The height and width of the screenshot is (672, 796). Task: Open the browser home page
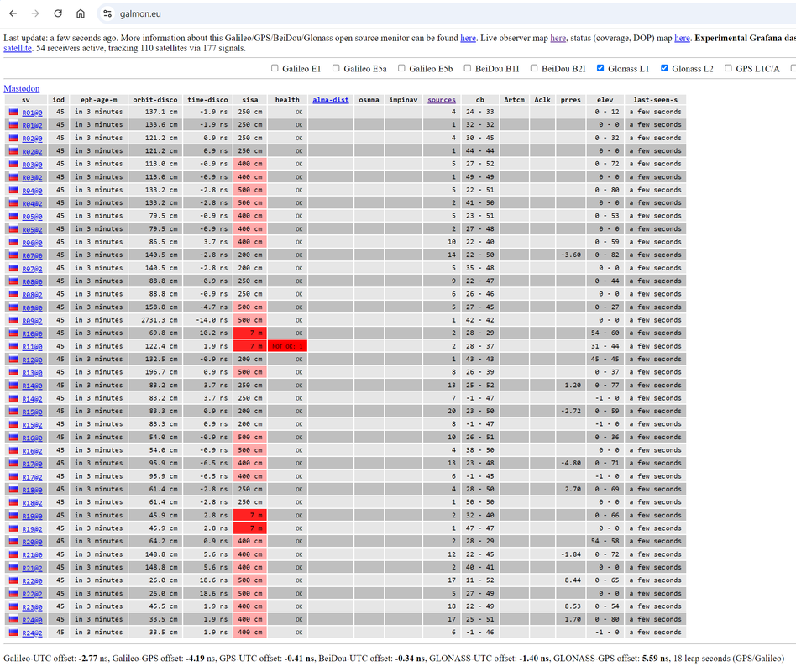coord(81,13)
